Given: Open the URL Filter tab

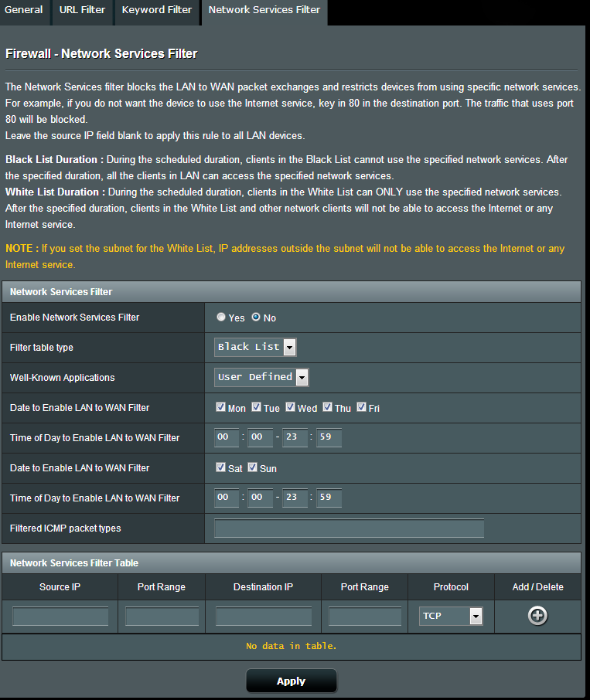Looking at the screenshot, I should (83, 10).
